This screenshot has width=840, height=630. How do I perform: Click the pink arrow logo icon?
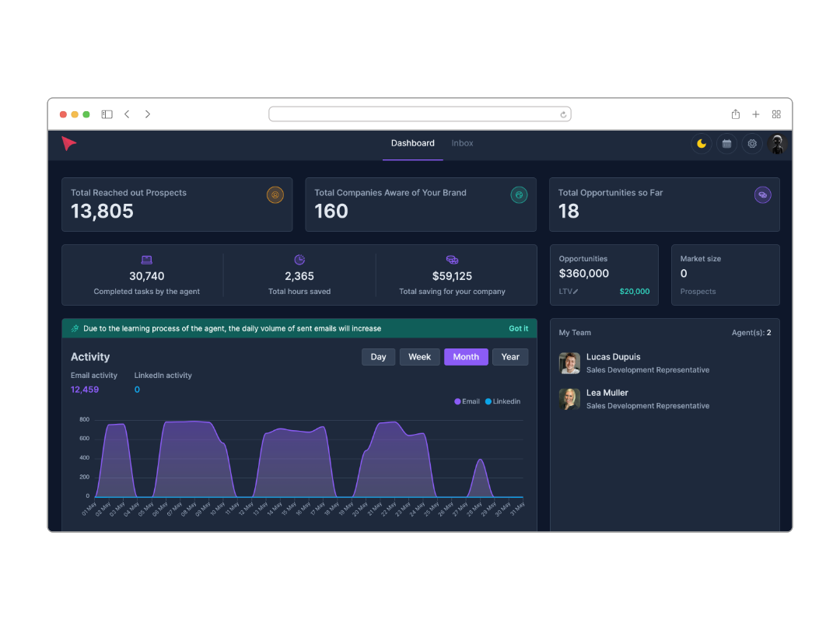tap(68, 144)
